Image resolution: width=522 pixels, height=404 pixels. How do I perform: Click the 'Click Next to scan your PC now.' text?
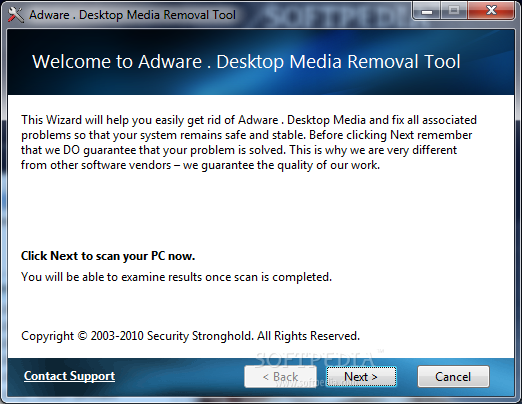(108, 256)
